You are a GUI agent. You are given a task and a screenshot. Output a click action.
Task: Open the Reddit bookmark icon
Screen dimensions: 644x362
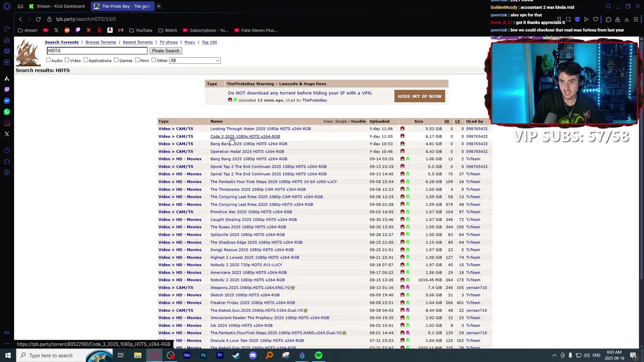[x=67, y=30]
